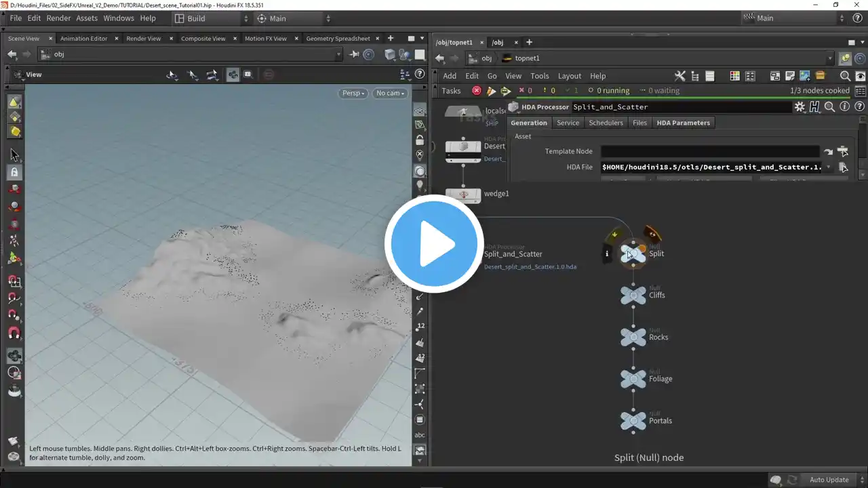Toggle the viewport lock icon on the display toolbar

click(x=420, y=141)
